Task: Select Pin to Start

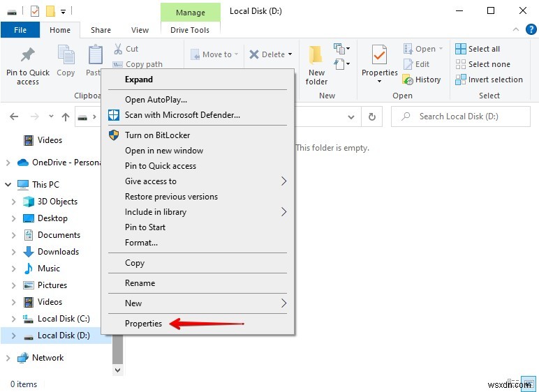Action: click(x=198, y=227)
